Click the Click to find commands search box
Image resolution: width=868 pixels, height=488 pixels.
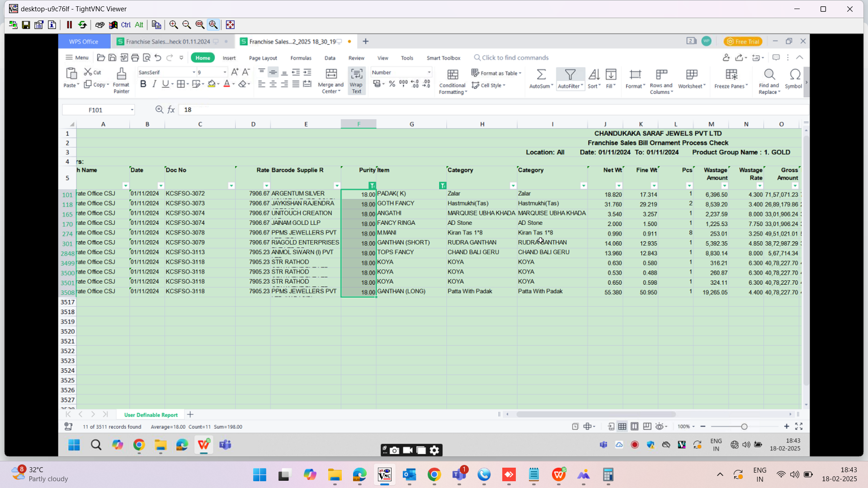coord(511,58)
